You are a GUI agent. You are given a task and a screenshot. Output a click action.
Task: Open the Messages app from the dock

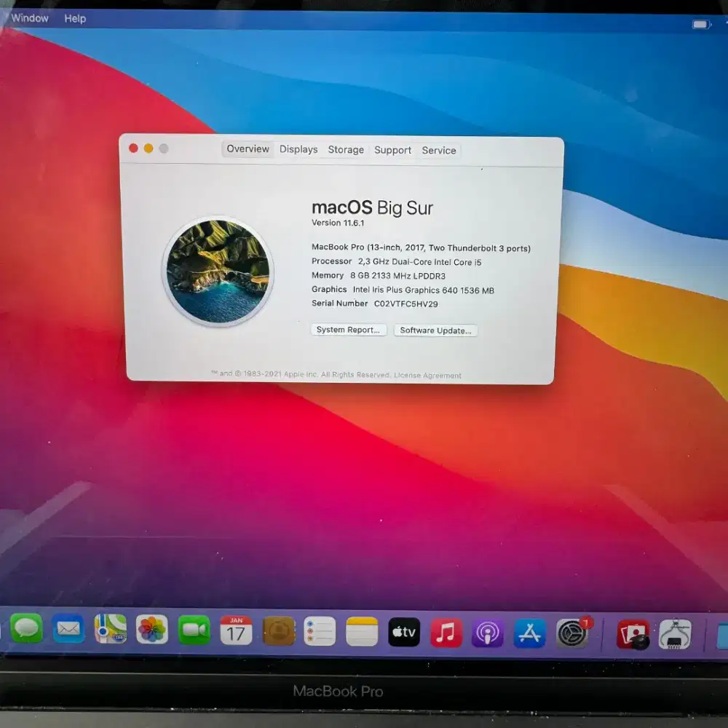coord(27,630)
